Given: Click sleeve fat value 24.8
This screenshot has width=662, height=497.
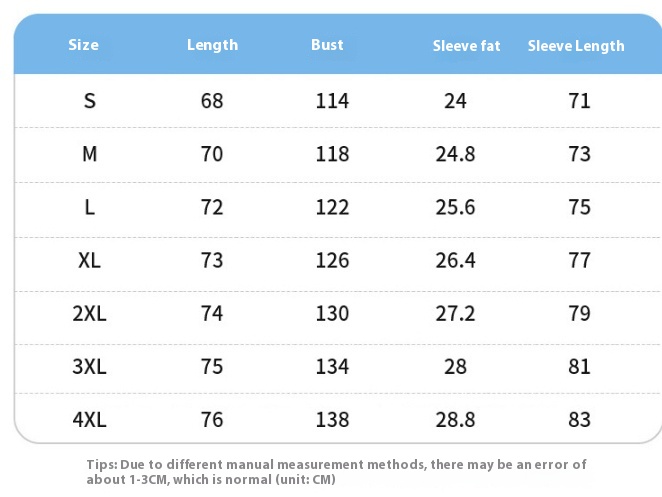Looking at the screenshot, I should coord(455,154).
